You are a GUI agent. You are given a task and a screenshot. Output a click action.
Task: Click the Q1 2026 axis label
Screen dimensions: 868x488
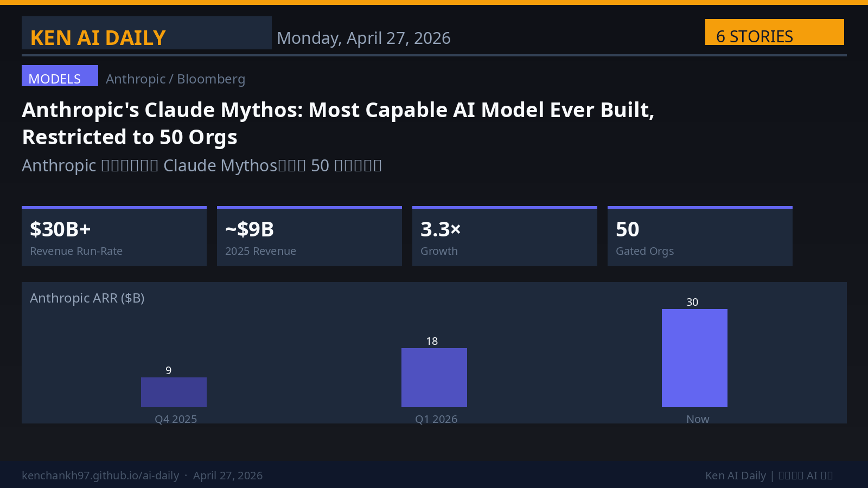pos(436,419)
